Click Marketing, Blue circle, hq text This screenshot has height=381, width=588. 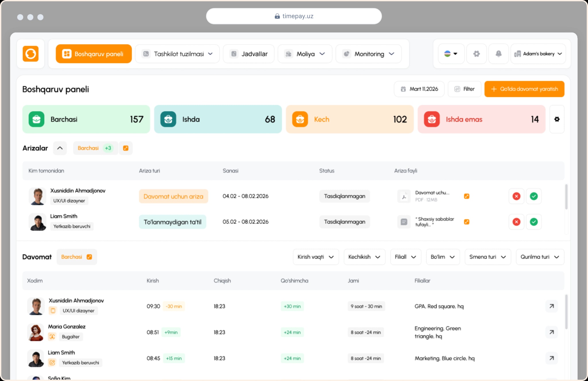[x=444, y=358]
